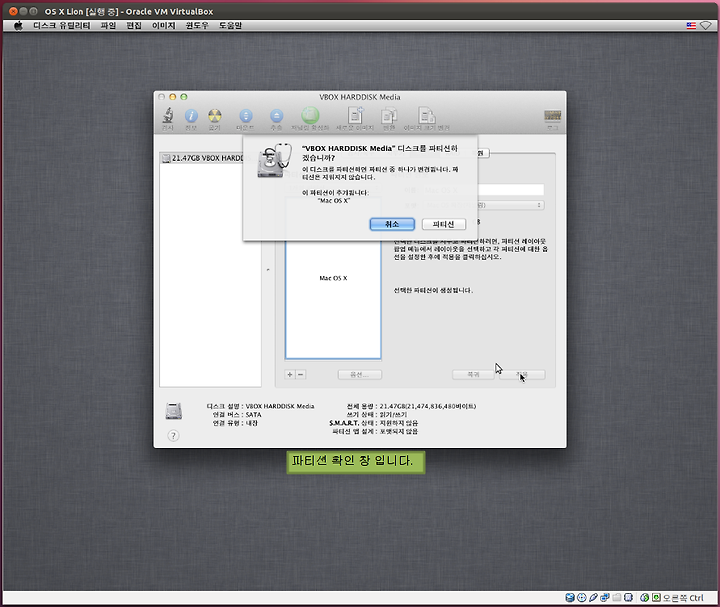Click the Eject toolbar icon
The height and width of the screenshot is (607, 720).
point(276,116)
